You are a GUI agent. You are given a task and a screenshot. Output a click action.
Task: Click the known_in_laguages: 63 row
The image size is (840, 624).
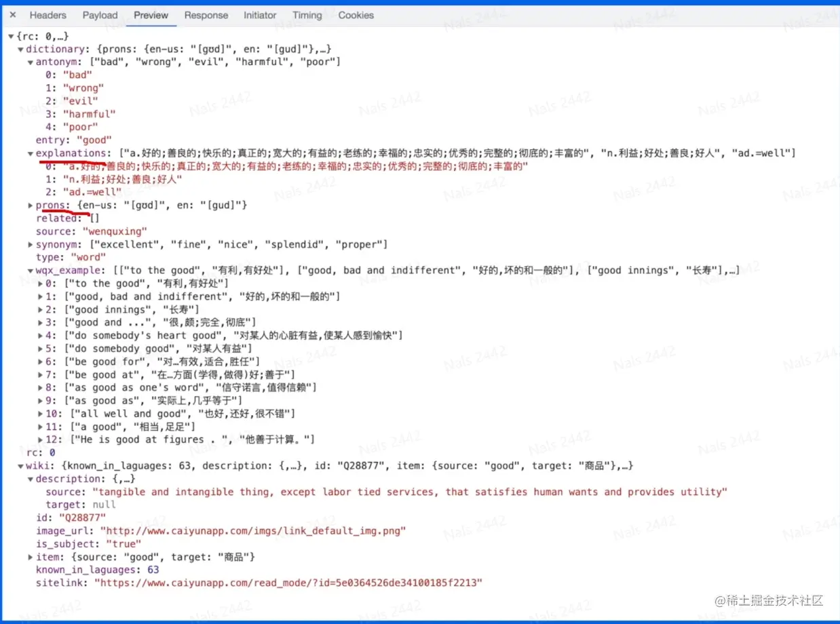click(98, 570)
